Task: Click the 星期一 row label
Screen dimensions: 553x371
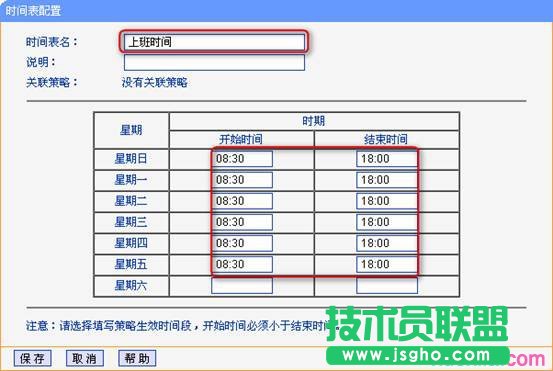Action: (131, 180)
